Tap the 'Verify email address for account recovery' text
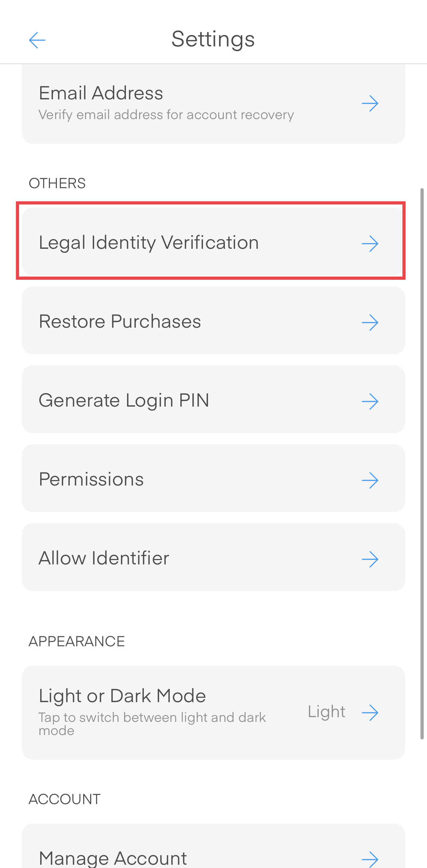Screen dimensions: 427x868 click(166, 115)
